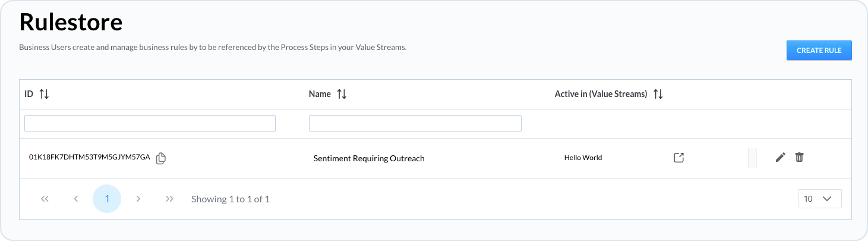Click the rule ID text 01K18FK7DHTM53T9M5GJYM57GA
868x241 pixels.
tap(89, 157)
